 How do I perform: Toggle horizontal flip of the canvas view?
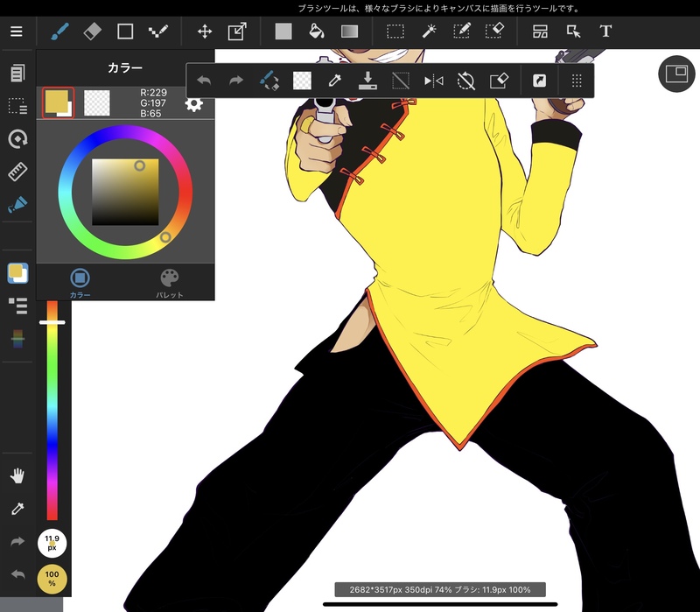coord(433,81)
